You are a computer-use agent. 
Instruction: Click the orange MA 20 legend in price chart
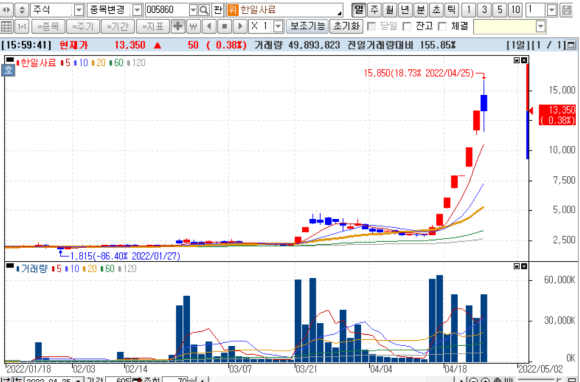point(99,63)
